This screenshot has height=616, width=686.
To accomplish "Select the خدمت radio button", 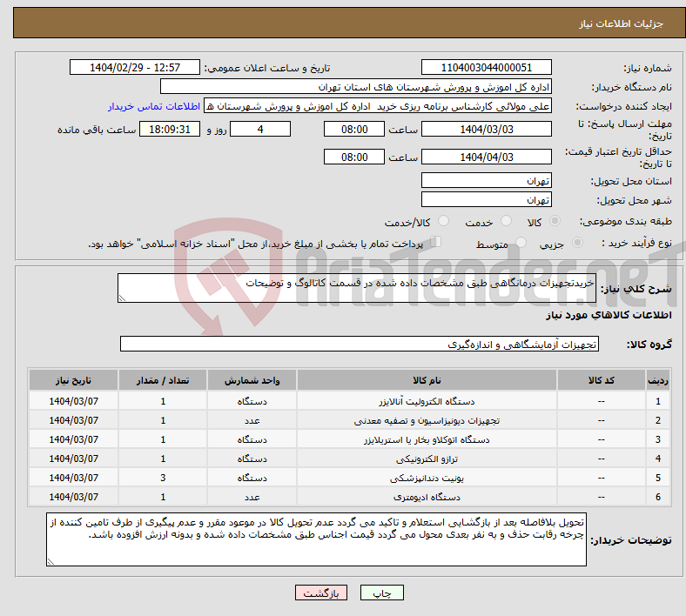I will coord(506,221).
